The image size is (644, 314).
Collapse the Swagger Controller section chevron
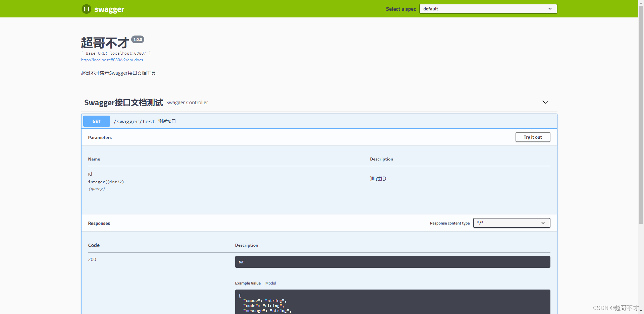click(x=545, y=102)
